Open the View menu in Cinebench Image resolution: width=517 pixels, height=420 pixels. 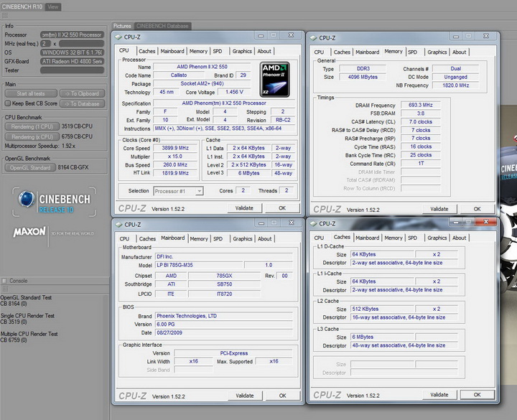pos(53,6)
